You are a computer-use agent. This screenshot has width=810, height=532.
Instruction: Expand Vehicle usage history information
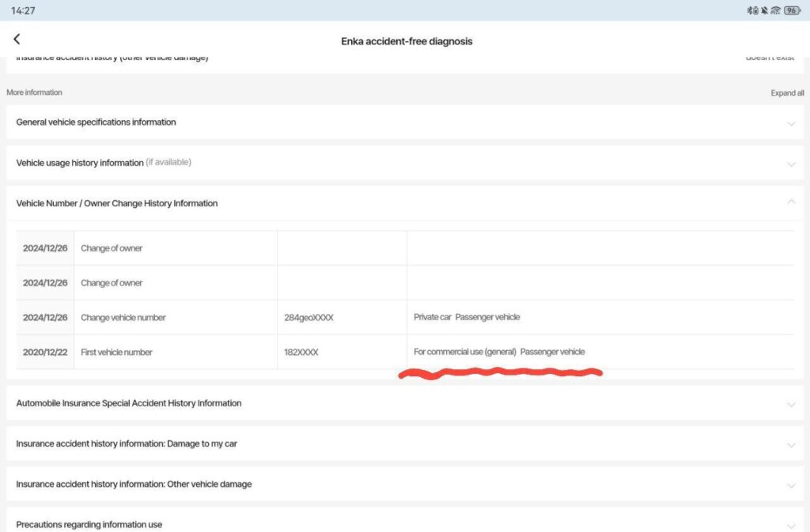click(405, 163)
